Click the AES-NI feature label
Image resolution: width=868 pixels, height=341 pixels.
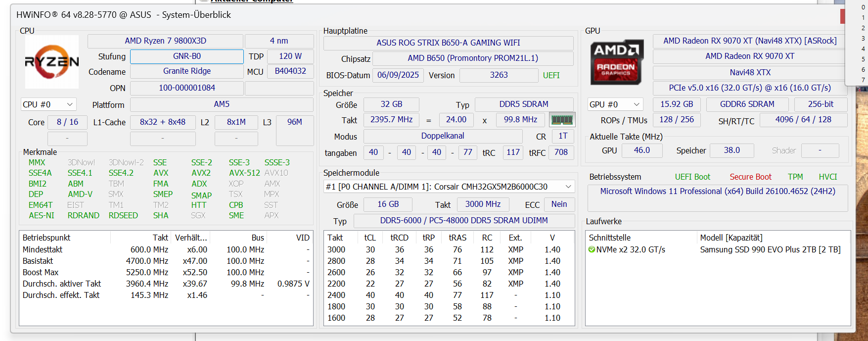[42, 216]
